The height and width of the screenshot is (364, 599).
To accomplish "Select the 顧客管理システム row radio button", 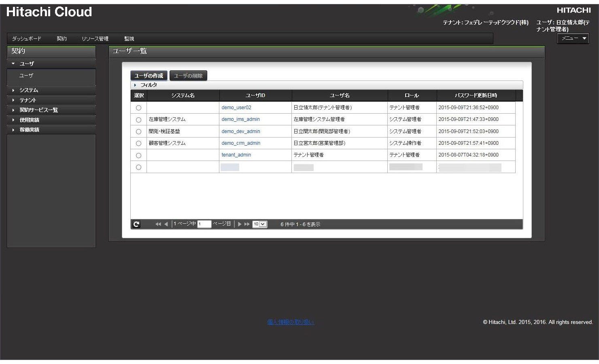I will click(x=138, y=144).
